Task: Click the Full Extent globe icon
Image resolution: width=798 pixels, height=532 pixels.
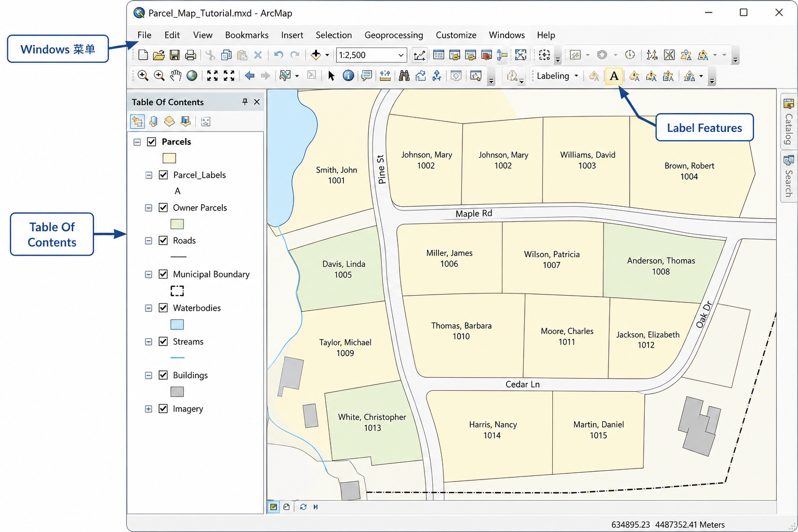Action: pos(192,76)
